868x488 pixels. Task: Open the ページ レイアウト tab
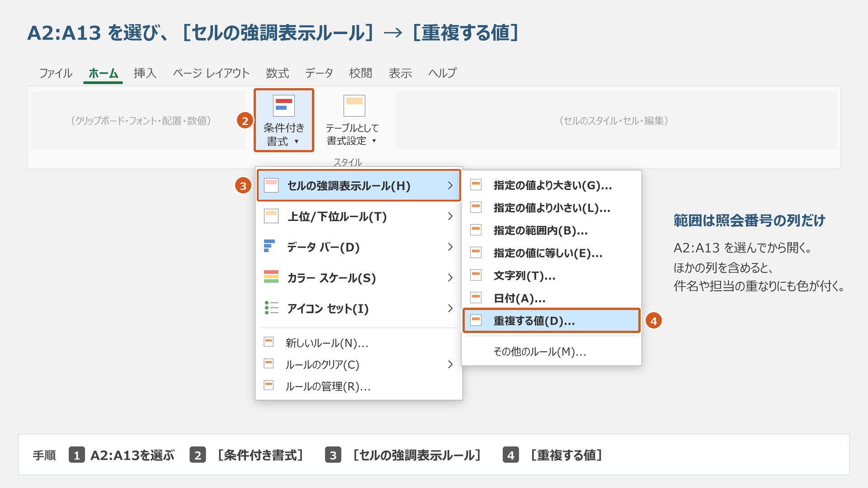tap(211, 73)
